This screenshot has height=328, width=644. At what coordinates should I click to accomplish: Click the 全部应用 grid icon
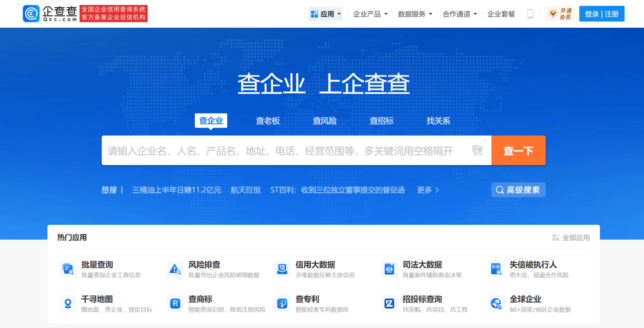pos(556,237)
